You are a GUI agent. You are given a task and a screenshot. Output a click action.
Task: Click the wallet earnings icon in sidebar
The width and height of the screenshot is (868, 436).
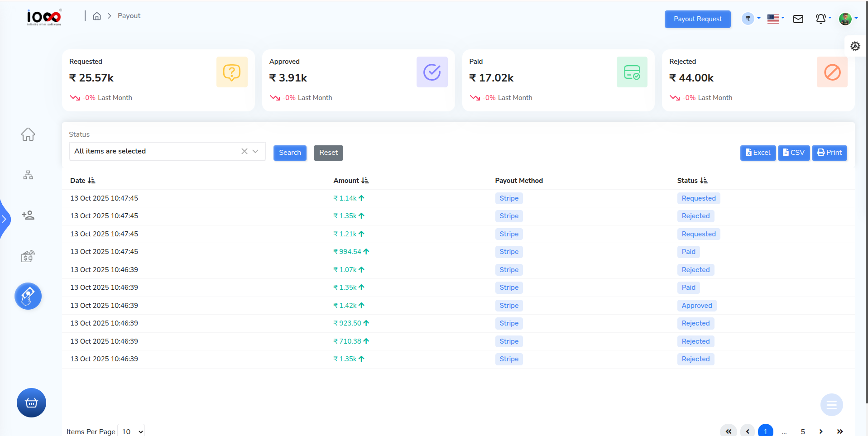28,256
